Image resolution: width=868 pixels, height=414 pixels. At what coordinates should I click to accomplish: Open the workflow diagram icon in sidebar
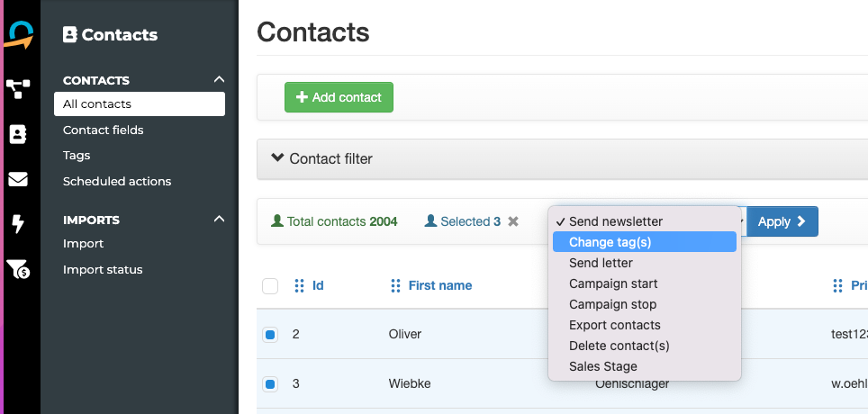coord(18,88)
